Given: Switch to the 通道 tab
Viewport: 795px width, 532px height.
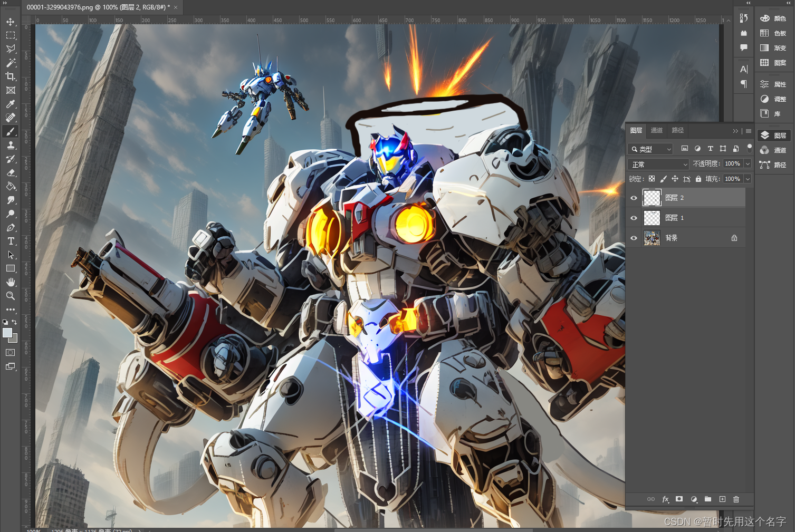Looking at the screenshot, I should pos(657,130).
